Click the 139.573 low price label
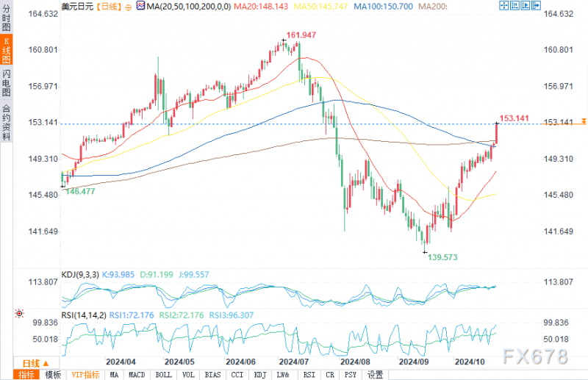Image resolution: width=588 pixels, height=380 pixels. 442,257
